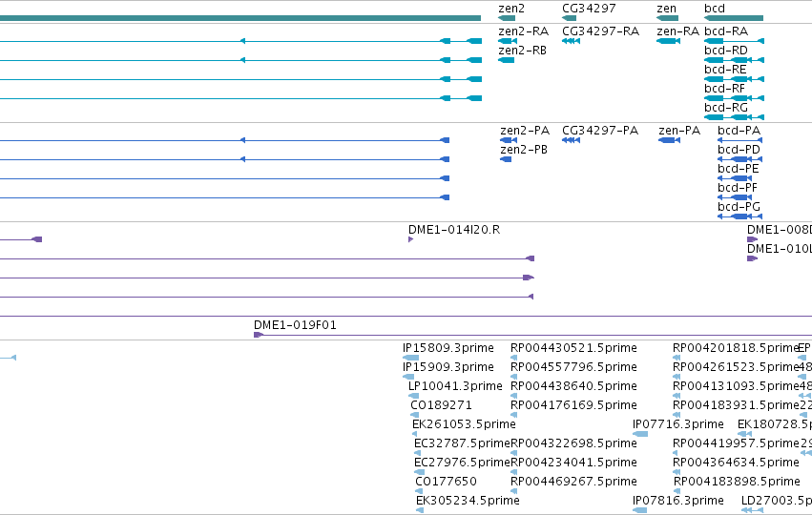
Task: Click clone DME1-019F01 label
Action: [x=295, y=325]
